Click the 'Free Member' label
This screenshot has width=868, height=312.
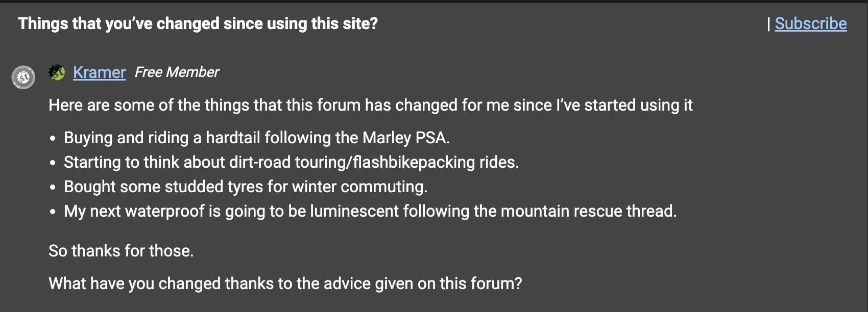pos(177,72)
